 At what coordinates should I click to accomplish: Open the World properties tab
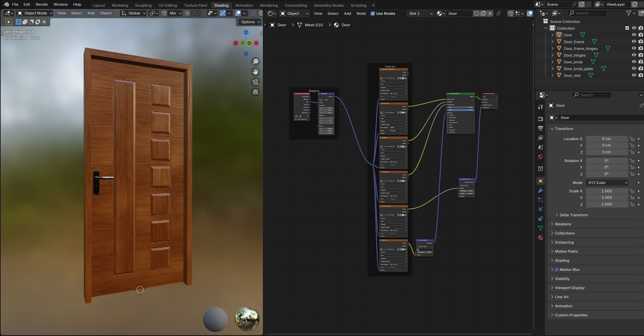[x=541, y=157]
